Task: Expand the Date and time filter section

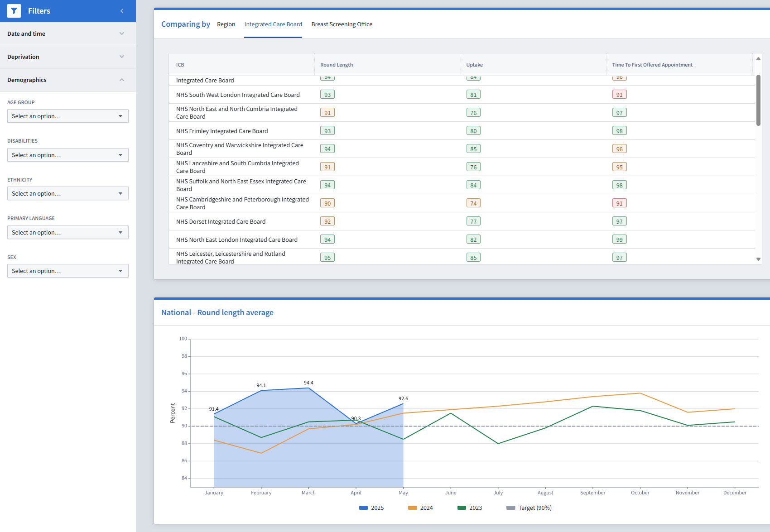Action: coord(67,34)
